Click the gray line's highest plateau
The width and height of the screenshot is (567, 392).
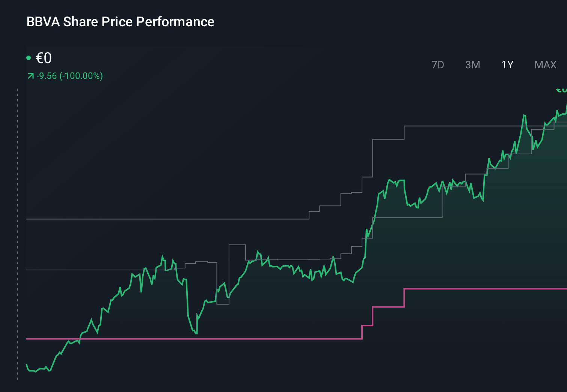[451, 126]
